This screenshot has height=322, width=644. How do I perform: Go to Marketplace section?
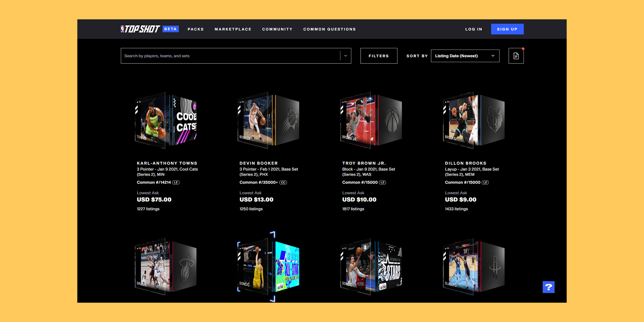coord(233,29)
